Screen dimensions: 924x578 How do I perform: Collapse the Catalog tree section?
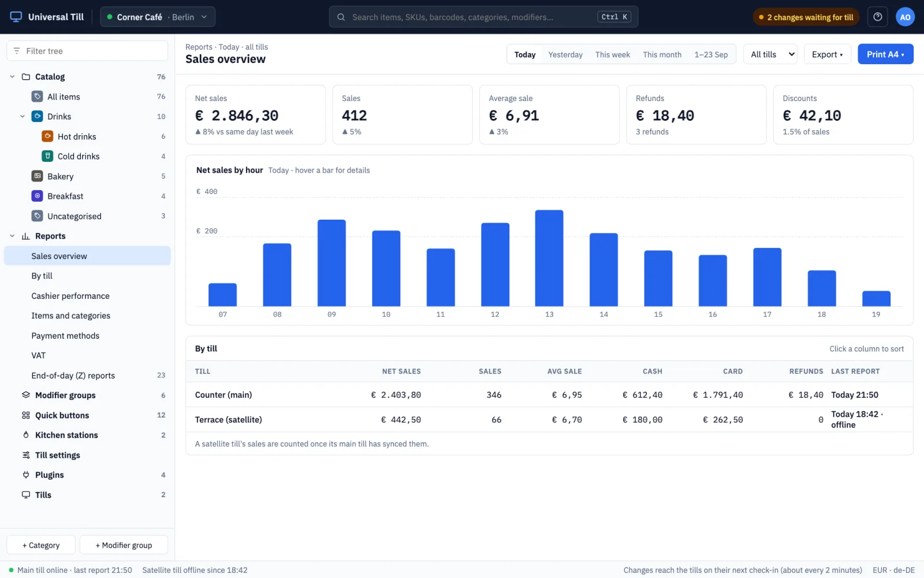click(x=12, y=77)
